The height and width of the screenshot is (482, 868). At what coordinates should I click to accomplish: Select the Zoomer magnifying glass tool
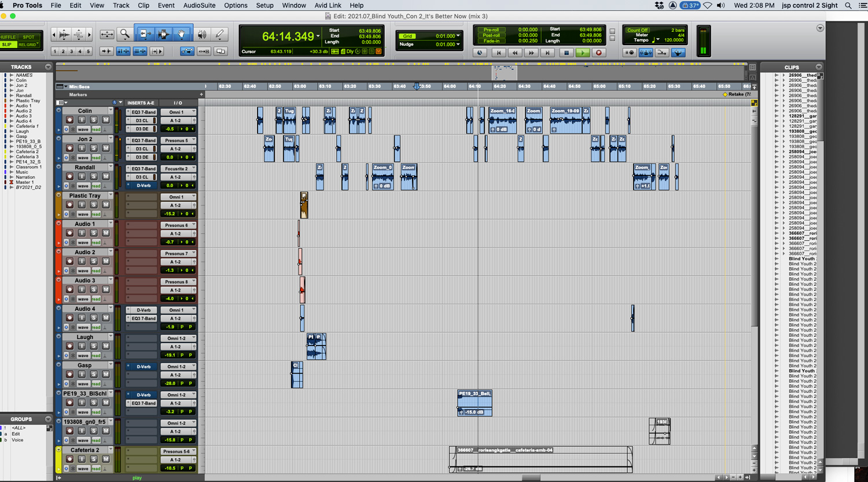click(x=124, y=35)
